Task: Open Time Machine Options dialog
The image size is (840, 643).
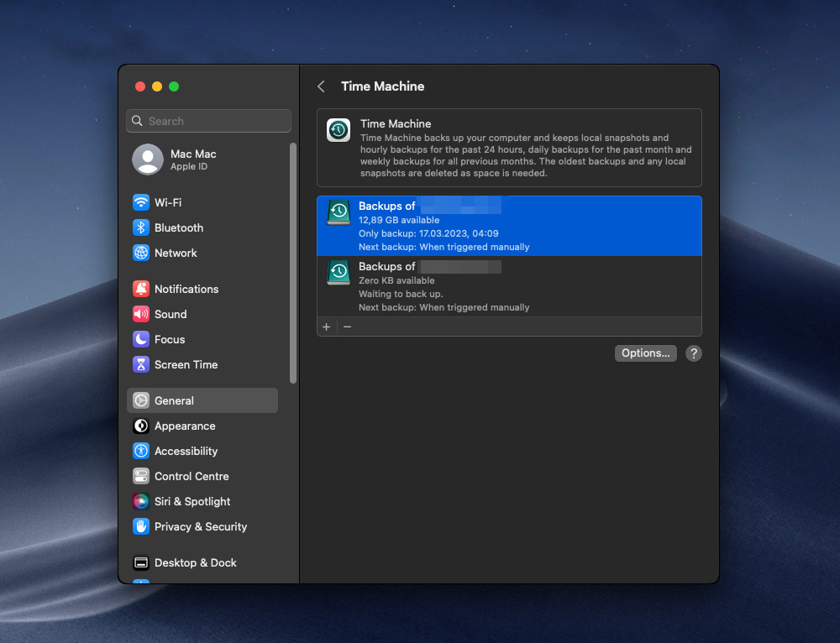Action: pos(645,353)
